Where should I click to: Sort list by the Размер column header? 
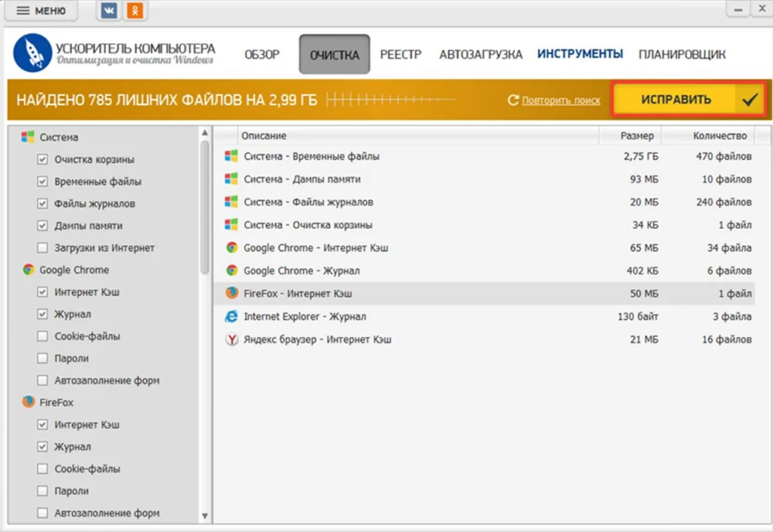point(637,136)
